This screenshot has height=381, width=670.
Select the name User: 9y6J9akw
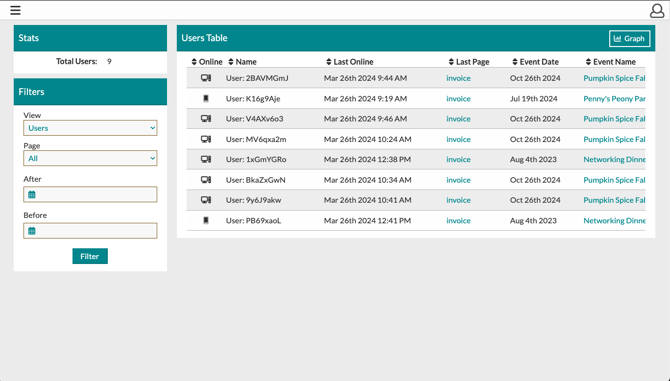tap(253, 200)
